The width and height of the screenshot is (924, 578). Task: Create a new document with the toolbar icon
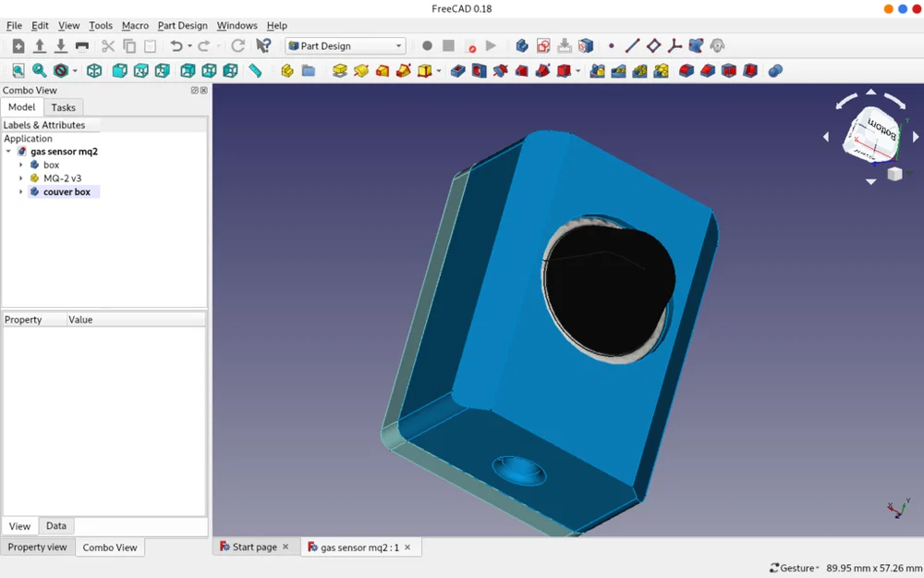pos(18,46)
